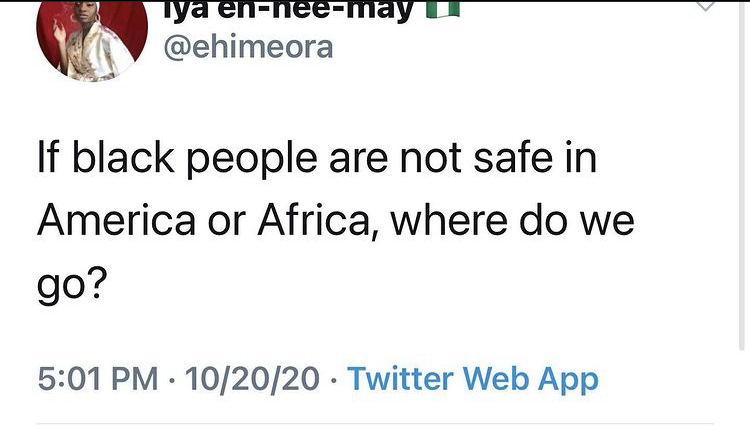The width and height of the screenshot is (750, 433).
Task: Open the @ehimeora profile handle
Action: 247,47
